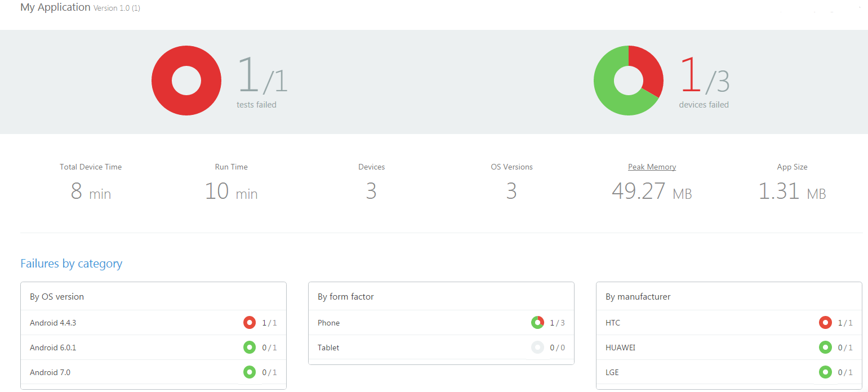Viewport: 868px width, 392px height.
Task: Click the OS Versions count value 3
Action: pyautogui.click(x=511, y=191)
